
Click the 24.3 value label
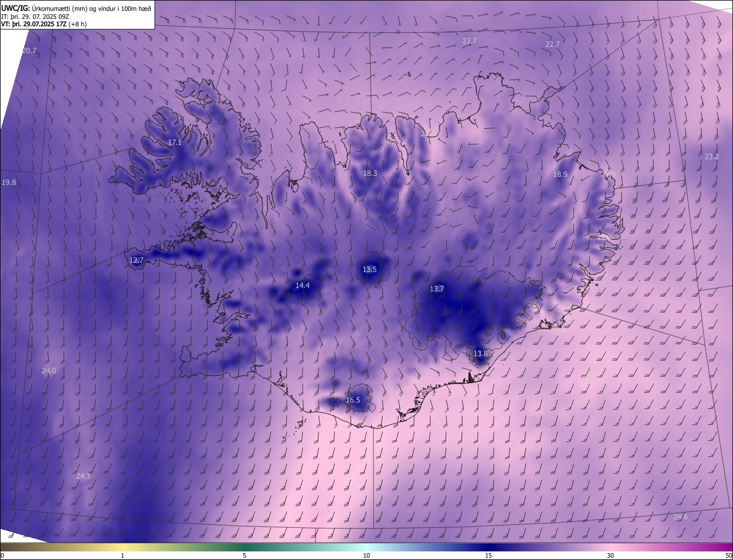tap(83, 476)
